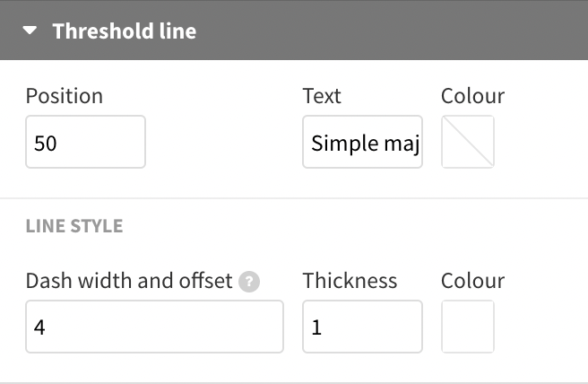Open the Line Style colour swatch

point(468,327)
